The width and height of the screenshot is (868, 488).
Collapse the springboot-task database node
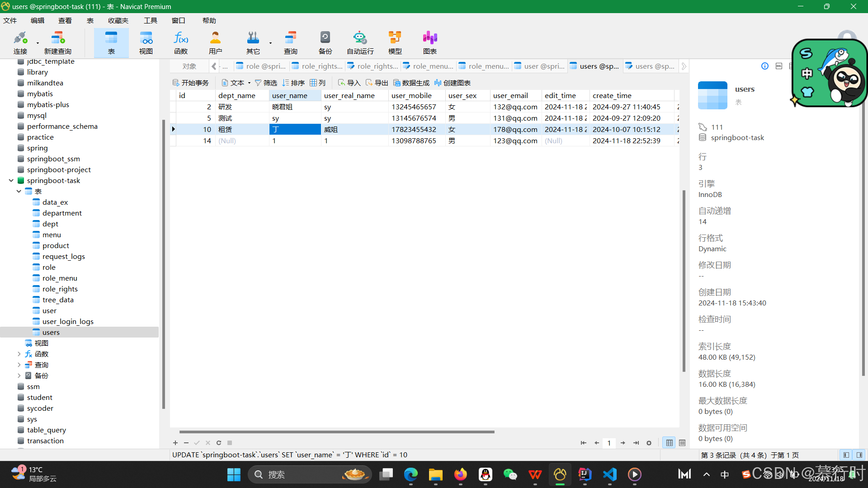pos(11,180)
